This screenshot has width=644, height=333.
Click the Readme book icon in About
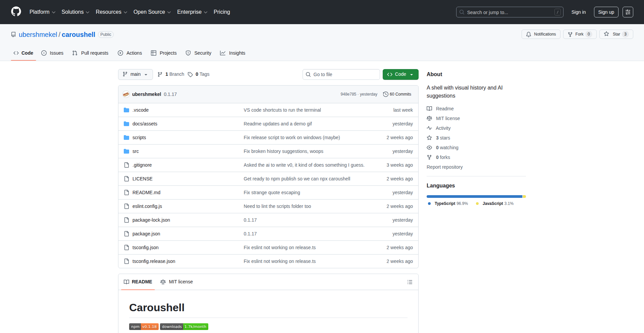pyautogui.click(x=429, y=108)
